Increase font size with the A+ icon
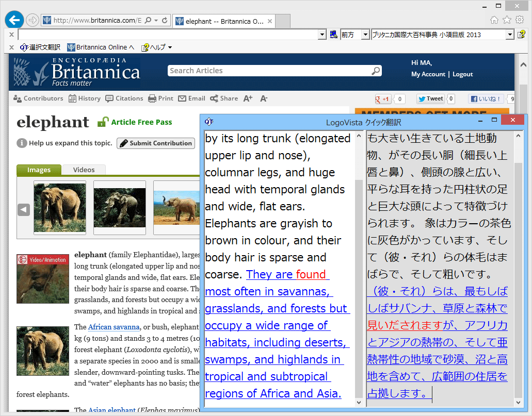532x416 pixels. pyautogui.click(x=248, y=98)
